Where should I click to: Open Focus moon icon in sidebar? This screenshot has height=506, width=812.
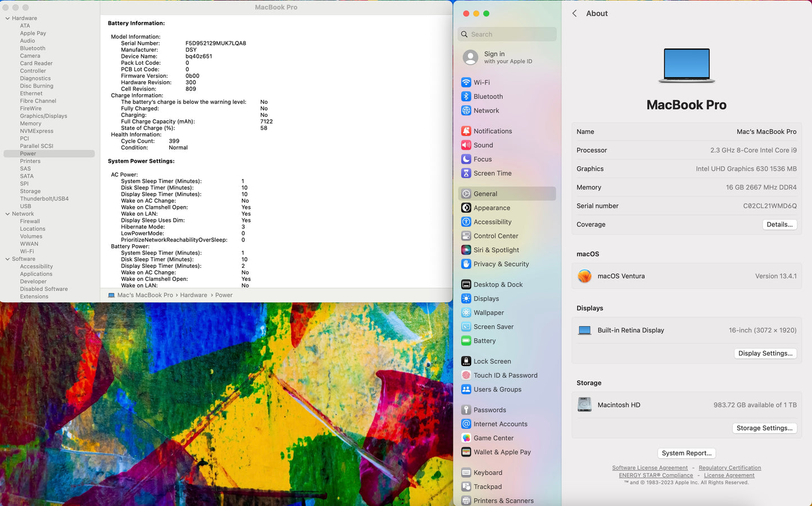466,159
